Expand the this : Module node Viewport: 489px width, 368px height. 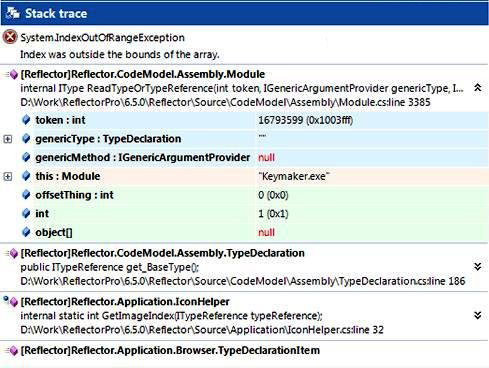(8, 176)
